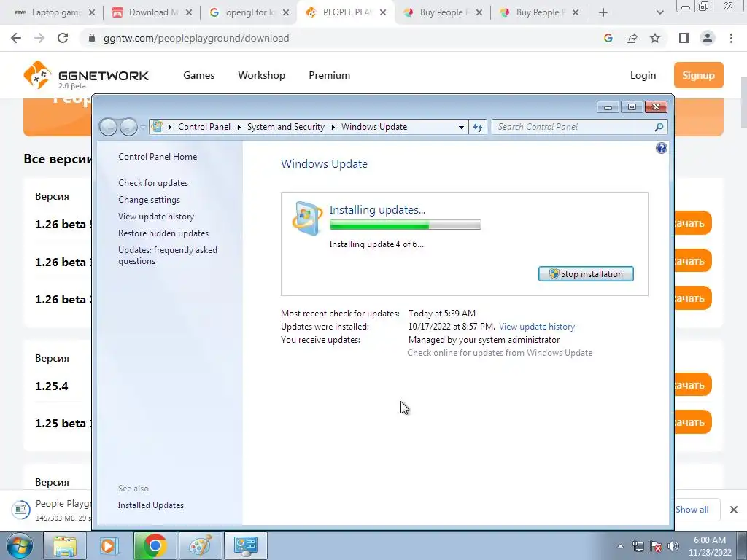The image size is (747, 560).
Task: Open the Windows Start menu
Action: 20,545
